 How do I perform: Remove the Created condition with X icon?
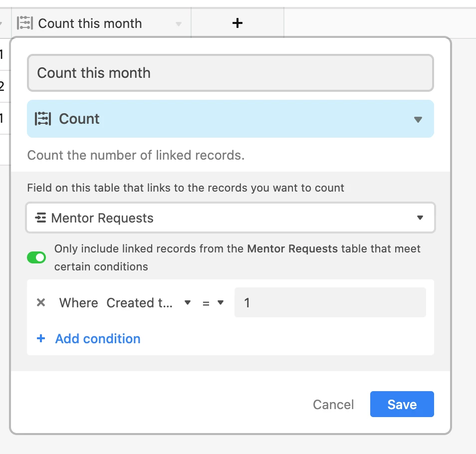(x=41, y=302)
